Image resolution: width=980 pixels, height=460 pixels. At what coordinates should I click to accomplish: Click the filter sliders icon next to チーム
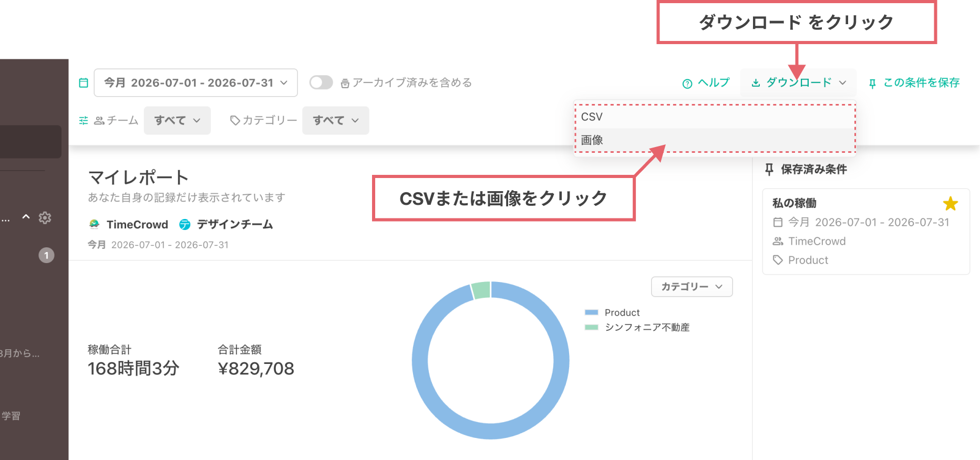click(x=84, y=121)
